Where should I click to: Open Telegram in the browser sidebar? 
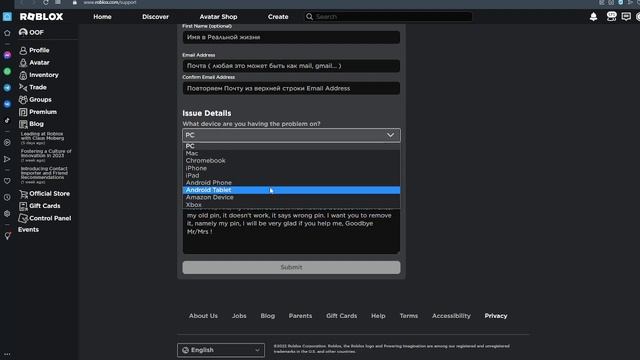[7, 88]
